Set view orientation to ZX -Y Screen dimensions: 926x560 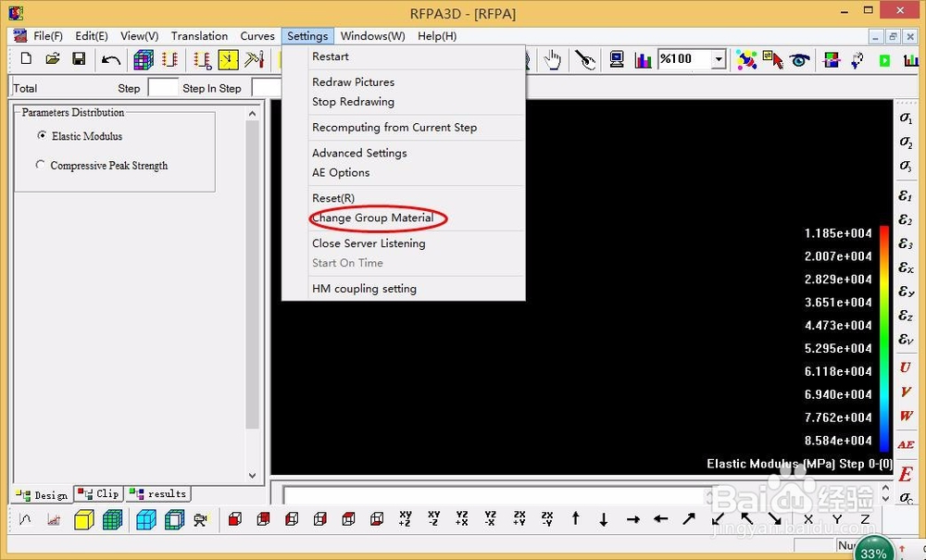coord(547,518)
